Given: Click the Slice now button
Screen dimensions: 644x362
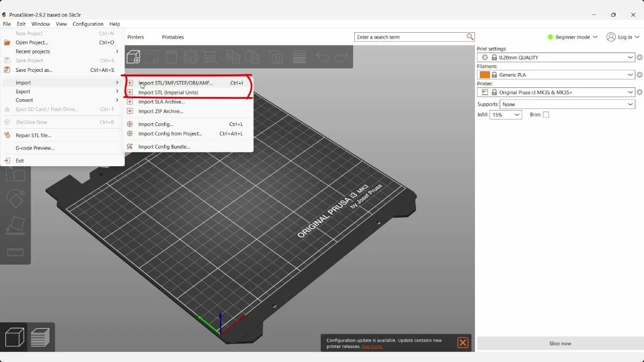Looking at the screenshot, I should point(560,343).
